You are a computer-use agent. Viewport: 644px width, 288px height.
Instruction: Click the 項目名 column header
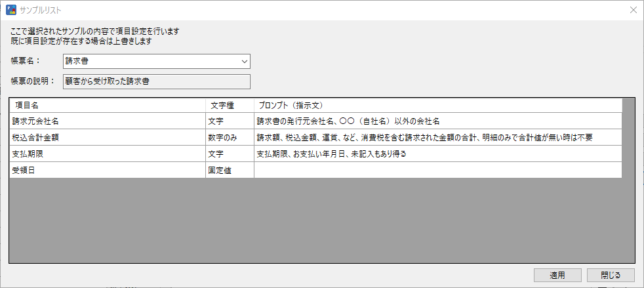[x=108, y=105]
